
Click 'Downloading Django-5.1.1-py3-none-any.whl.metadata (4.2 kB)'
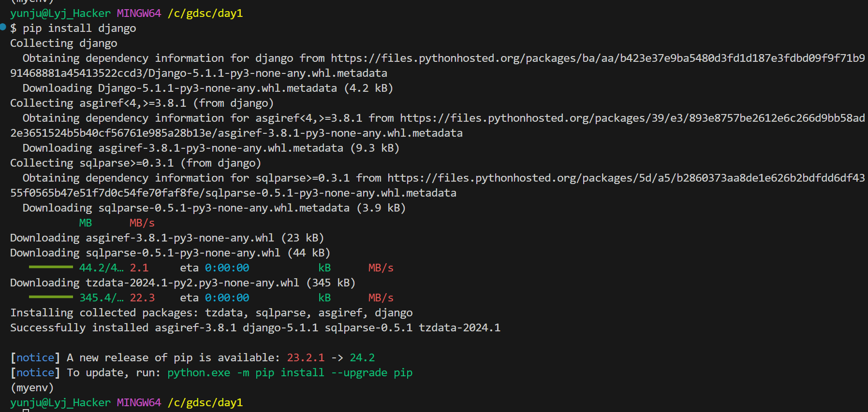208,88
